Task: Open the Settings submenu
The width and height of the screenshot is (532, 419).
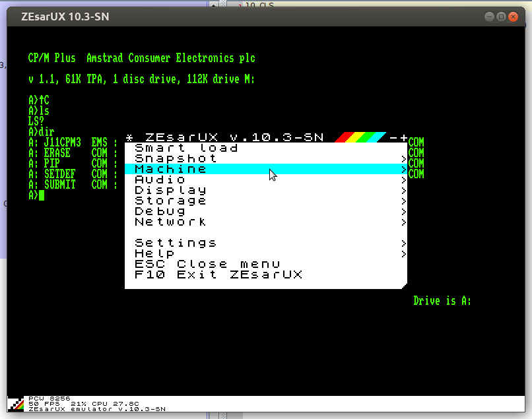Action: tap(265, 243)
